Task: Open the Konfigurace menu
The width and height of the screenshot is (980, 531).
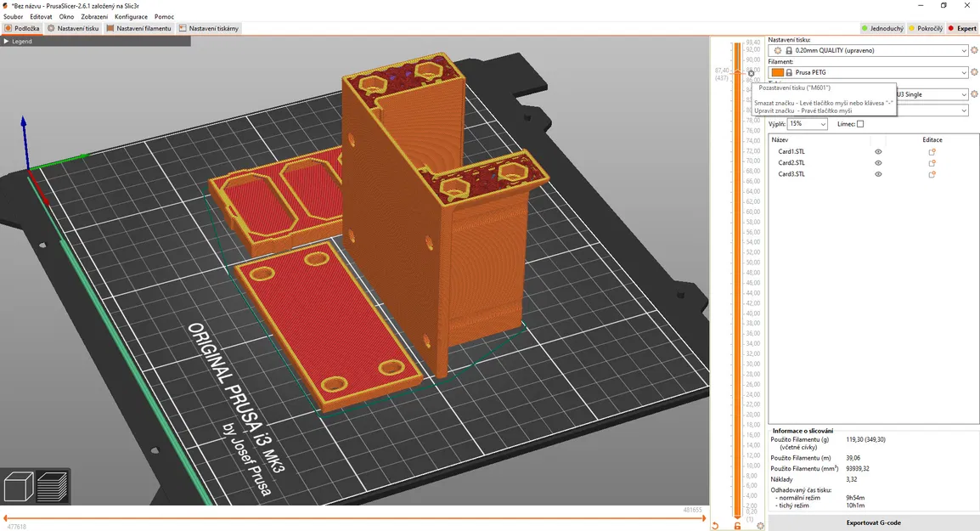Action: point(132,17)
